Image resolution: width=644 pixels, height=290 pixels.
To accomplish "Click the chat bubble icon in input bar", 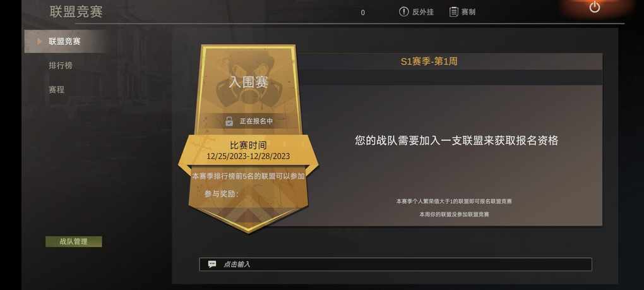I will pyautogui.click(x=212, y=264).
